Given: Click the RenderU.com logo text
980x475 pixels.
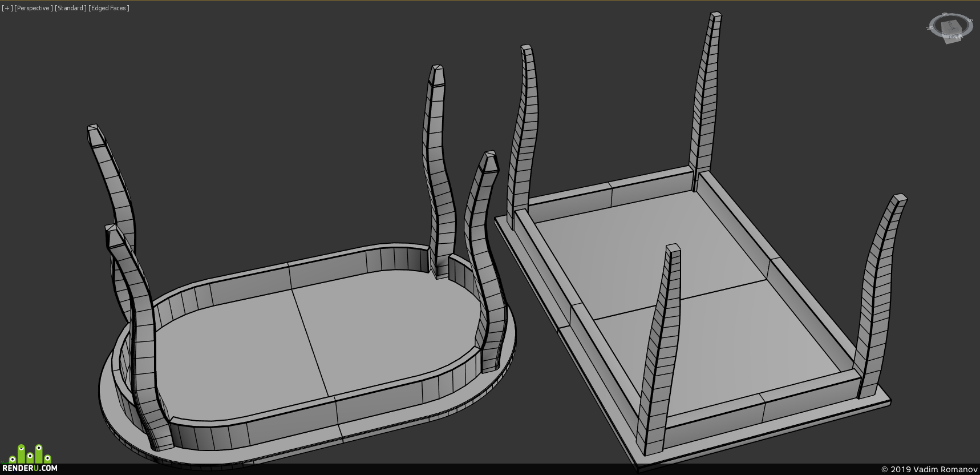Looking at the screenshot, I should click(x=30, y=468).
